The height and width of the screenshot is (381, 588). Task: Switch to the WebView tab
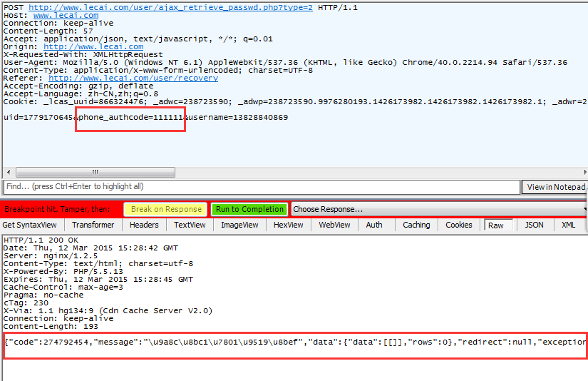coord(334,225)
